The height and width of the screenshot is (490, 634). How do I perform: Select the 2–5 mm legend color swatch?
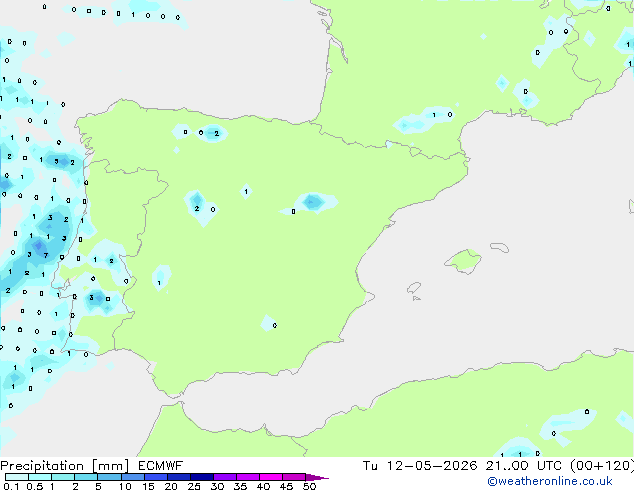tap(86, 477)
